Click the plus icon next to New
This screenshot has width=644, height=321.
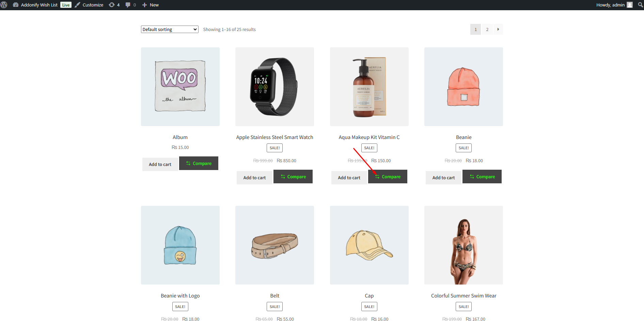pos(144,5)
